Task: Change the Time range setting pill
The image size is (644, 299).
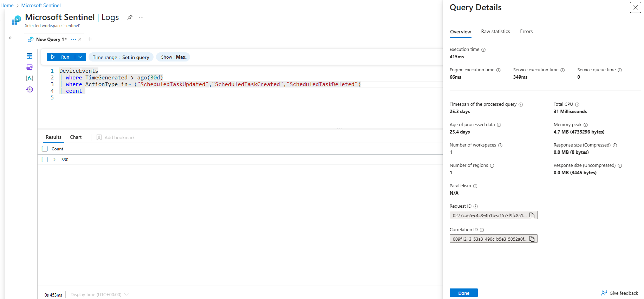Action: pos(121,57)
